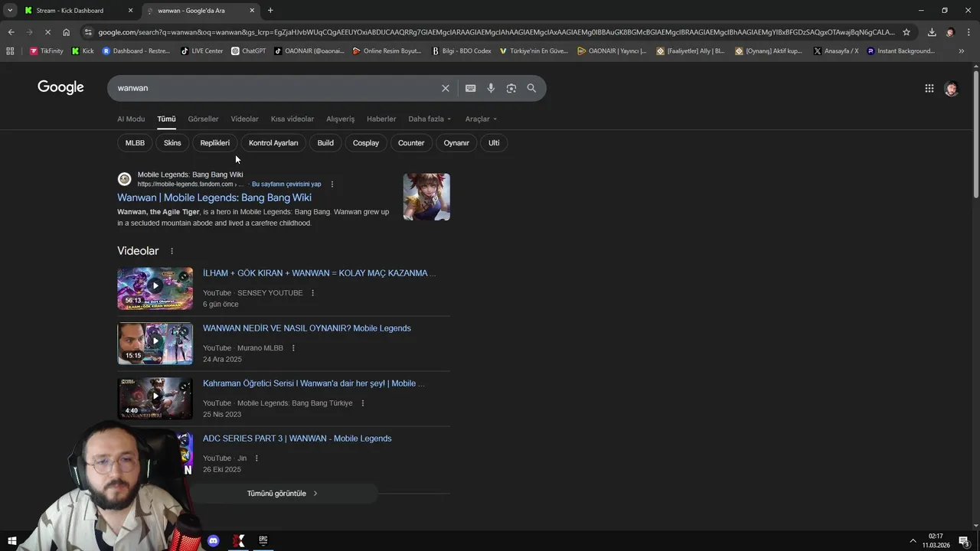Image resolution: width=980 pixels, height=551 pixels.
Task: Switch to the Stream - Kick Dashboard tab
Action: click(70, 11)
